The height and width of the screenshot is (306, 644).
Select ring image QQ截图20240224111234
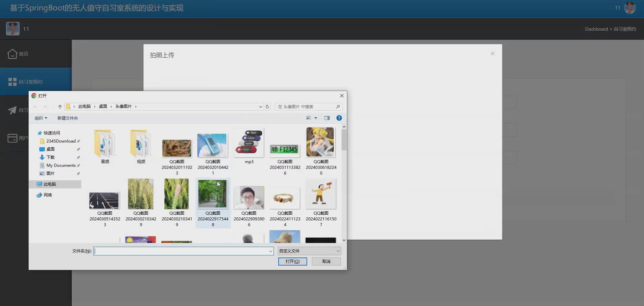click(x=285, y=198)
